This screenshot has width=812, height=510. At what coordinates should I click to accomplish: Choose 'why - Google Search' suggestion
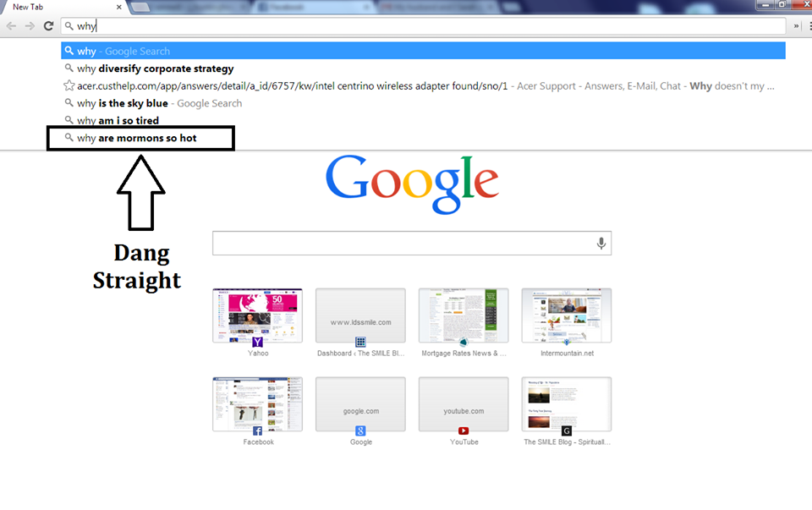(423, 51)
